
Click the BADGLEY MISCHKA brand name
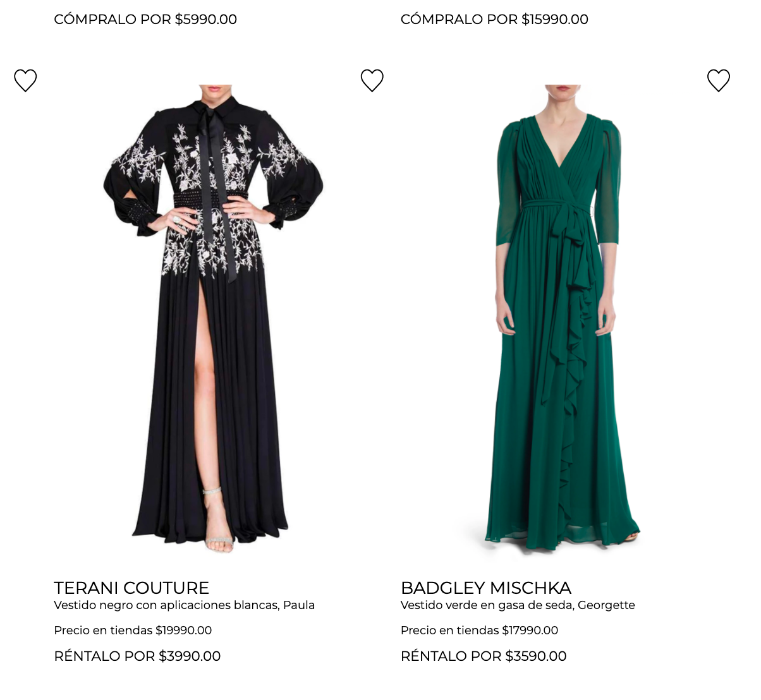pos(485,588)
